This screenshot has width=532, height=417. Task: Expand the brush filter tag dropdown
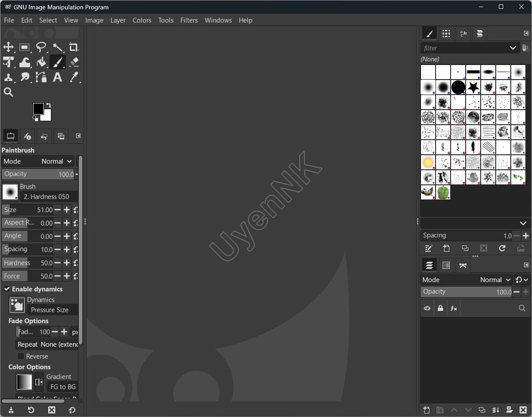(x=513, y=48)
